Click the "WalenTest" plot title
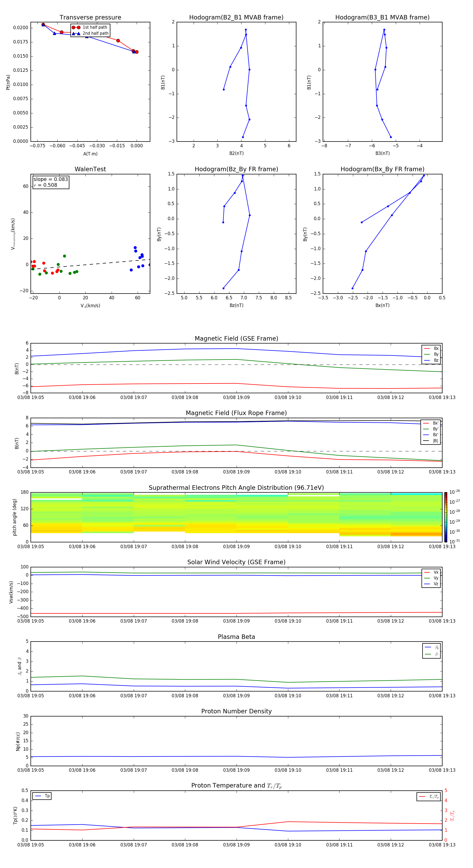The image size is (473, 868). pos(90,169)
